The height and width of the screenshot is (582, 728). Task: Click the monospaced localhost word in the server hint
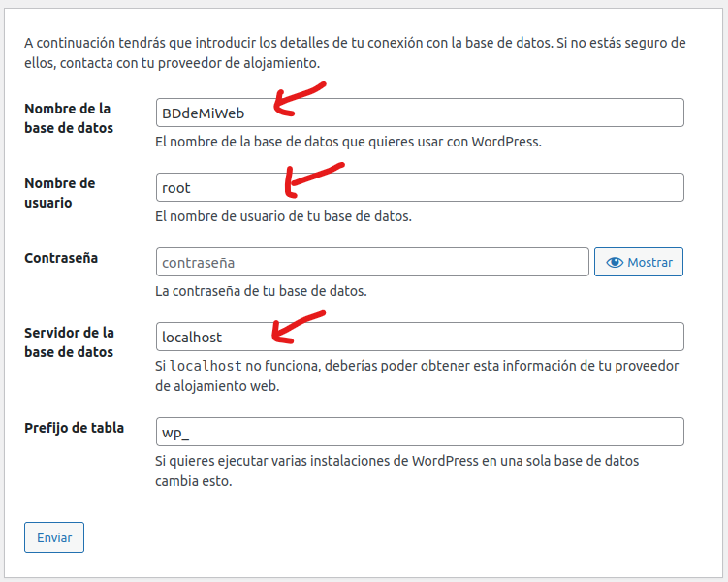(x=206, y=366)
